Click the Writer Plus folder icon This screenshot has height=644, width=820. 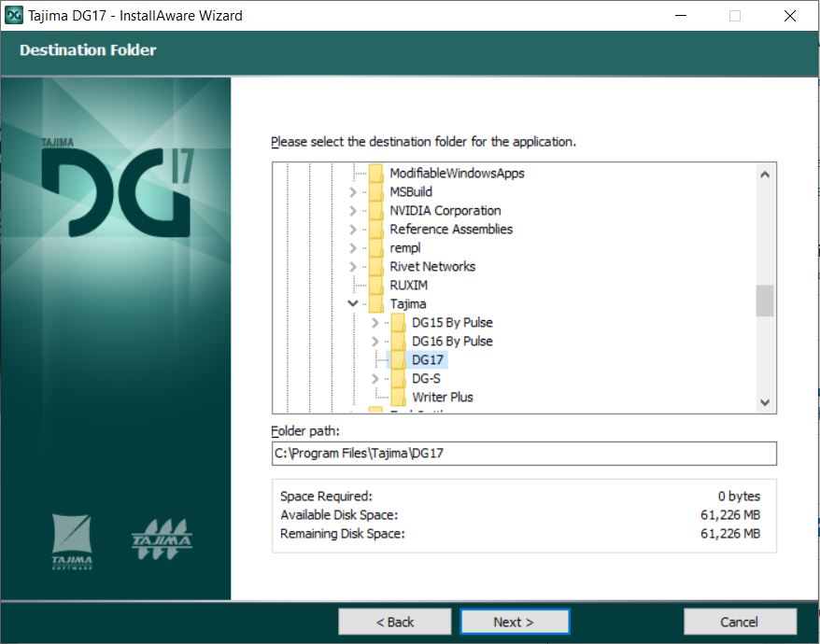coord(398,398)
